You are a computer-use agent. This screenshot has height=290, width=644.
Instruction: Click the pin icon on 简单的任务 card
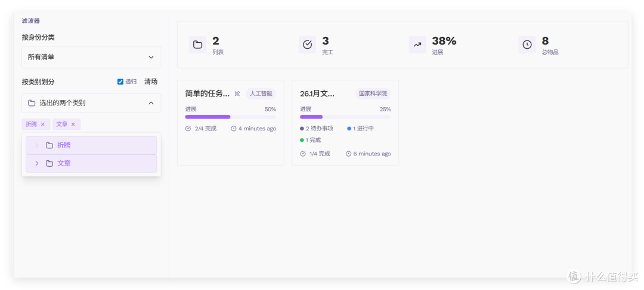point(237,93)
